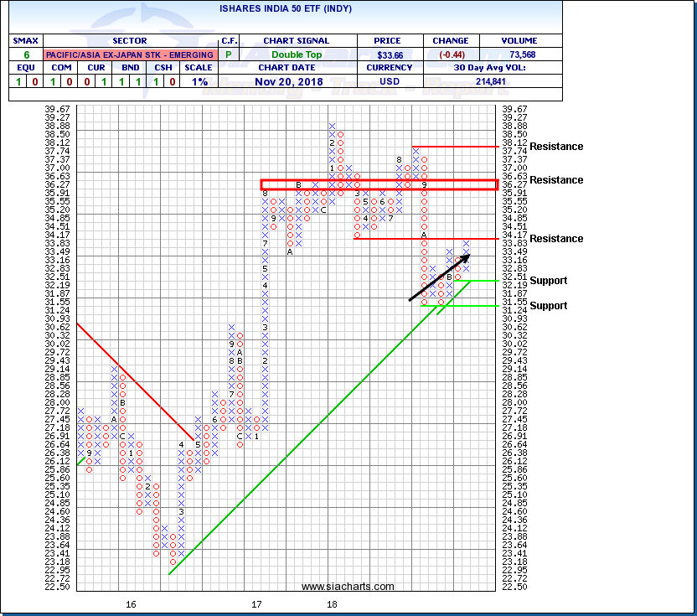697x616 pixels.
Task: Click the SECTOR column header
Action: [129, 40]
